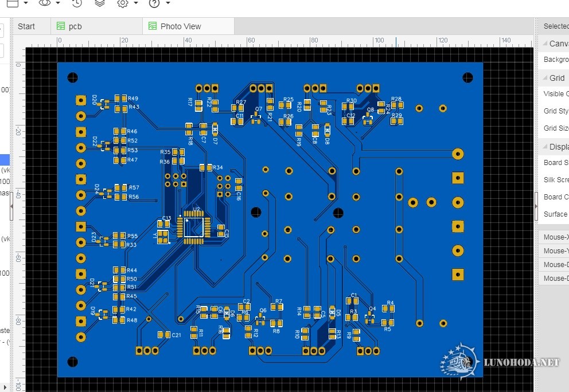
Task: Click the layers stack icon
Action: [x=99, y=3]
